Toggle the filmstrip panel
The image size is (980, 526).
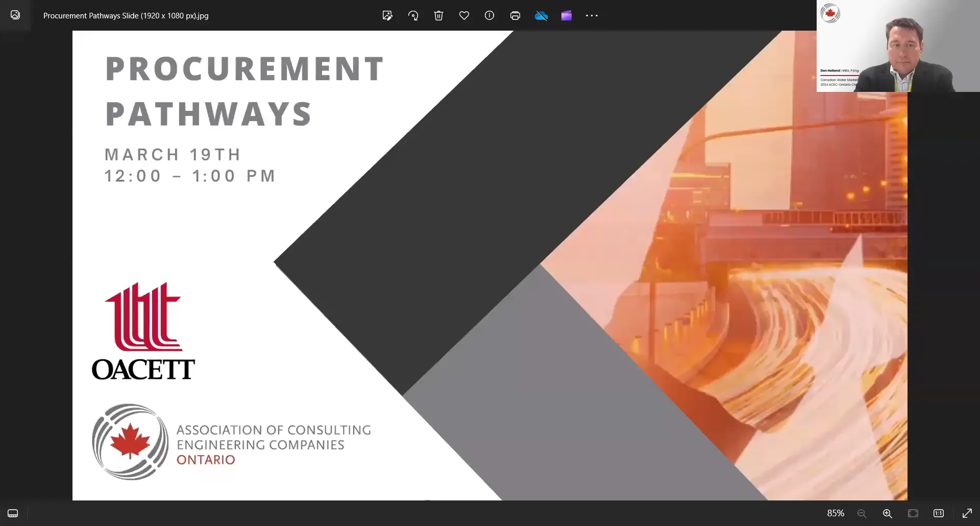pos(12,513)
